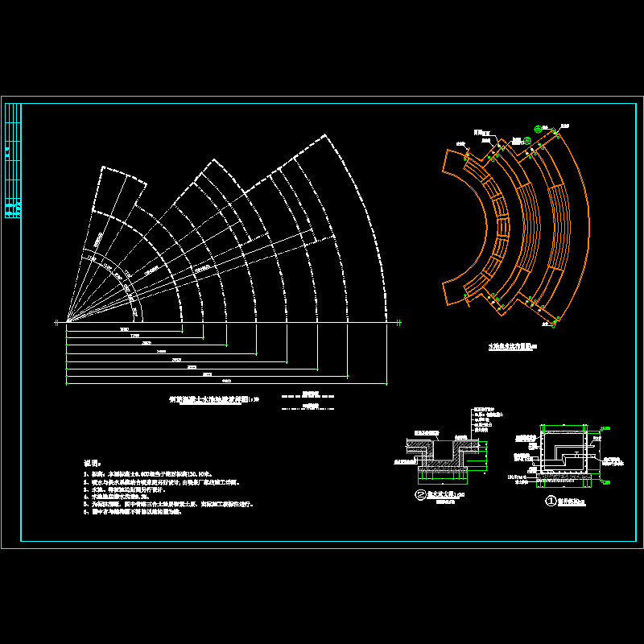Select note line 3 in the notes
Screen dimensions: 644x644
click(x=125, y=489)
